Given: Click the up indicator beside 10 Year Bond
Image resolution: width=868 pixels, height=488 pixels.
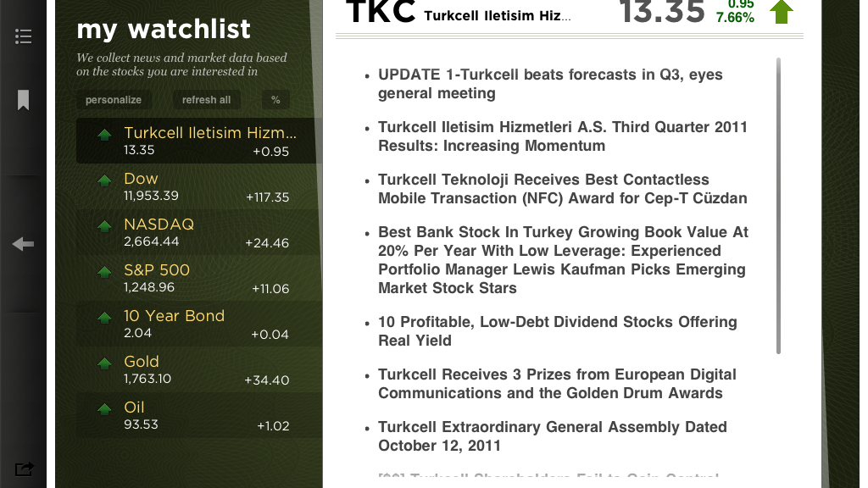Looking at the screenshot, I should (103, 318).
